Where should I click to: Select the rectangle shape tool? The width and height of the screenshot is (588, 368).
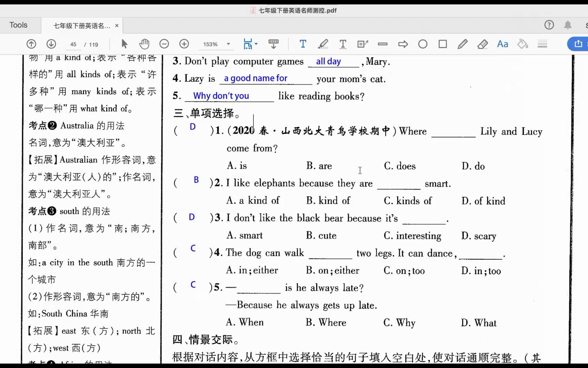(x=443, y=44)
